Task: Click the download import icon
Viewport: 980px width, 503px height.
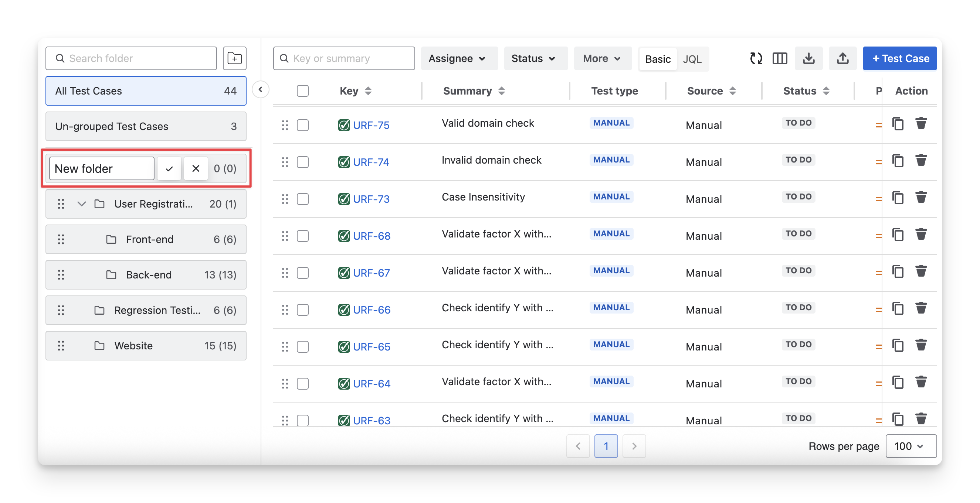Action: coord(808,59)
